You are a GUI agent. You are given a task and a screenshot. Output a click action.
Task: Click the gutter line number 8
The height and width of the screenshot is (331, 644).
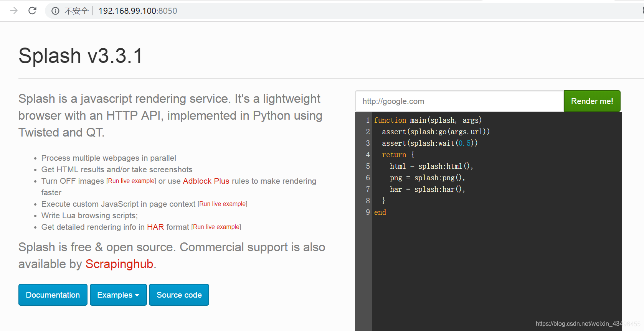pos(368,201)
